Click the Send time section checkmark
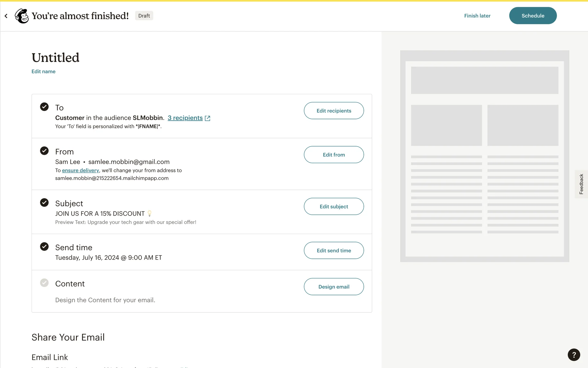This screenshot has height=368, width=588. [44, 247]
